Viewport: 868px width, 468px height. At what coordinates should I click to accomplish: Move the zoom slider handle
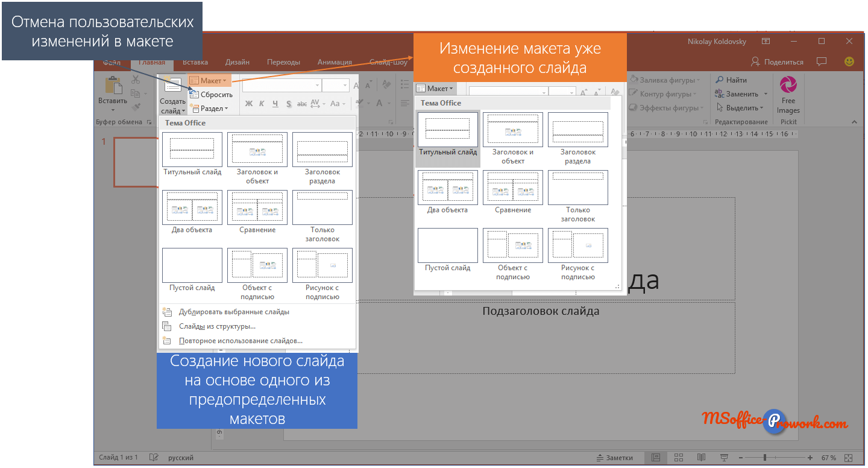pyautogui.click(x=765, y=458)
